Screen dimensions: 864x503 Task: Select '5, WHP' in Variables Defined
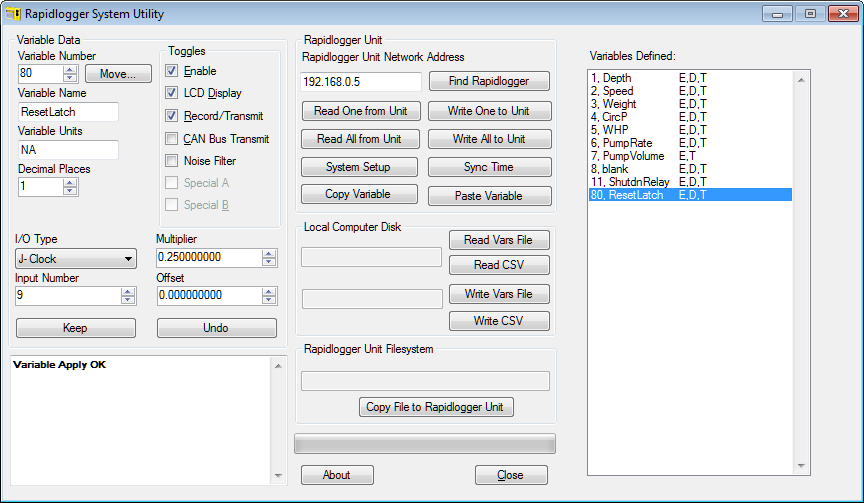click(x=690, y=129)
